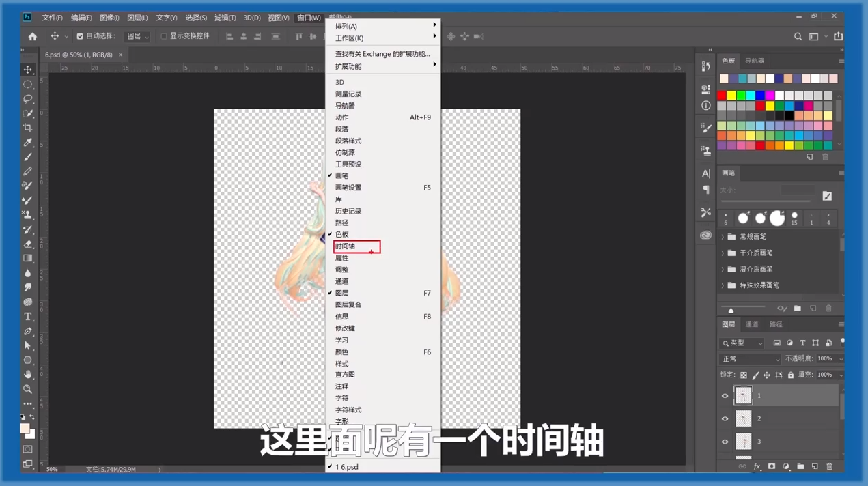Select the Elliptical Marquee tool
The image size is (868, 486).
pos(28,85)
